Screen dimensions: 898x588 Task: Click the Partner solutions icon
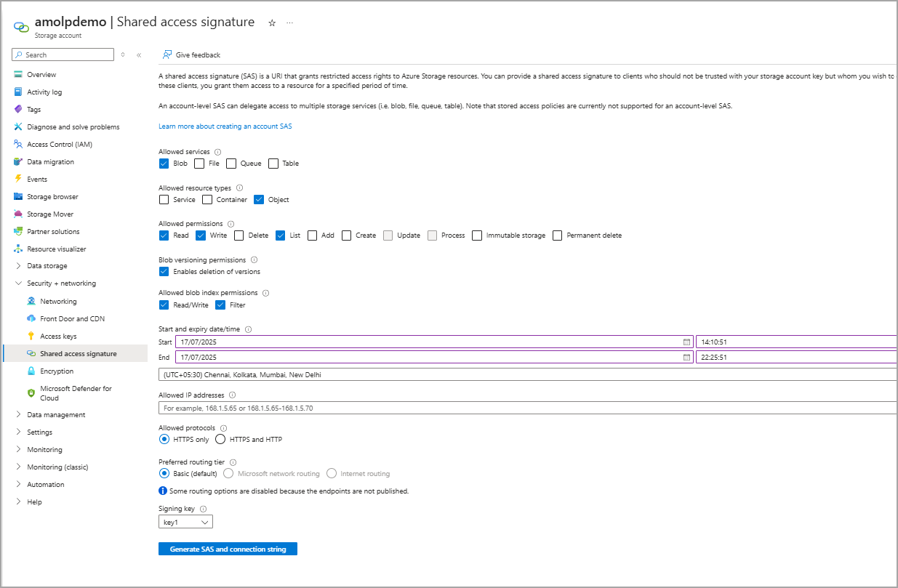click(x=18, y=232)
